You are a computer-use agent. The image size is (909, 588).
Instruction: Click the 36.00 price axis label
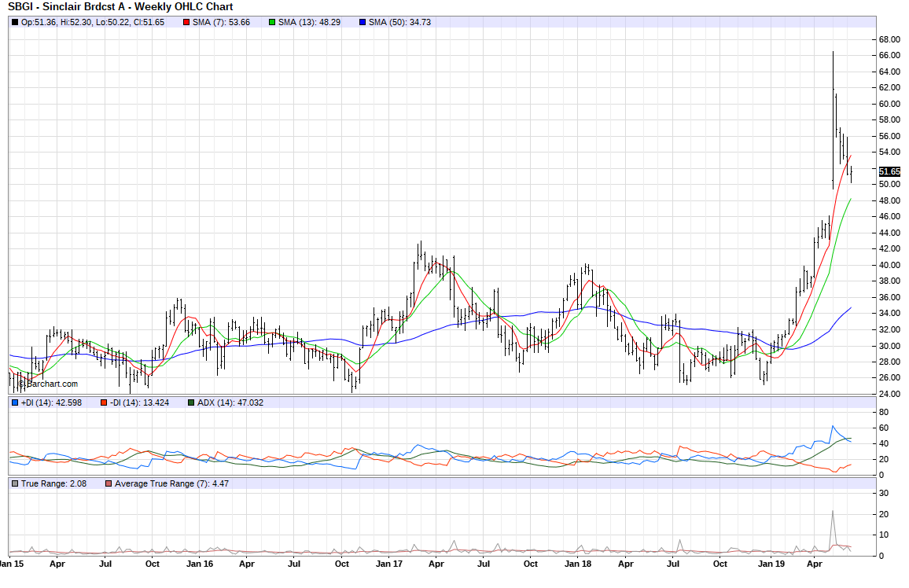click(x=889, y=297)
